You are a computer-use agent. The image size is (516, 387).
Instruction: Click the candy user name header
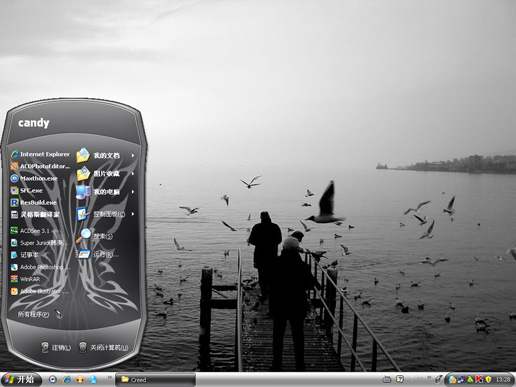34,123
